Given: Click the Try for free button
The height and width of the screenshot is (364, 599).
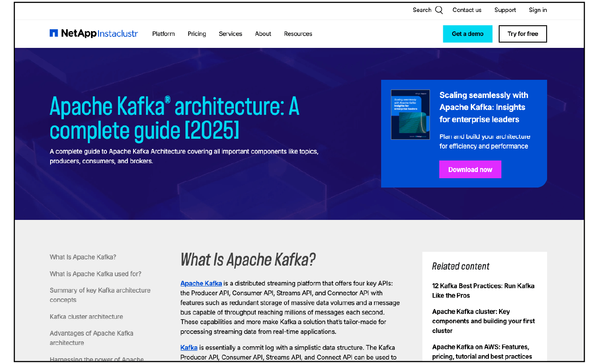Looking at the screenshot, I should point(523,34).
